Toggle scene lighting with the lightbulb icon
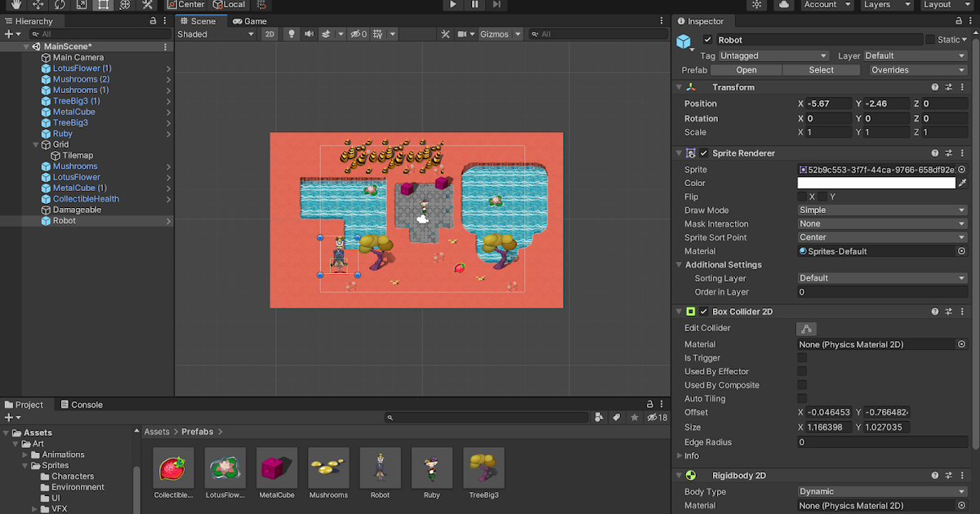 (292, 34)
